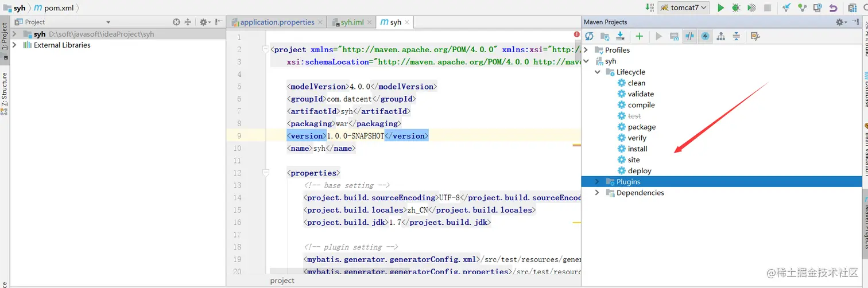Hide the Maven Projects panel
This screenshot has height=288, width=868.
tap(854, 22)
